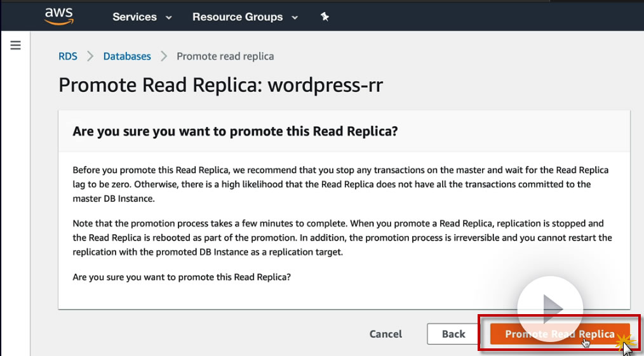Open the Resource Groups menu label
The height and width of the screenshot is (356, 644).
[237, 17]
